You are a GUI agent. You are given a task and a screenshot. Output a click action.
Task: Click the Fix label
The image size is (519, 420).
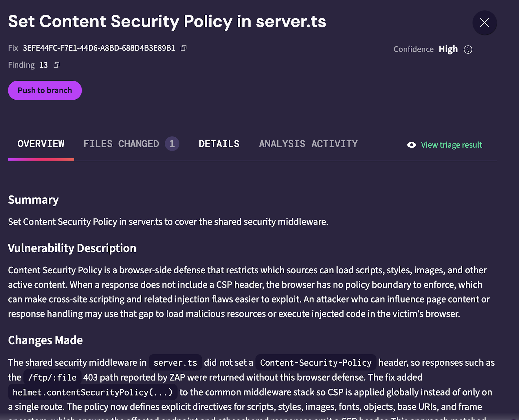(13, 48)
